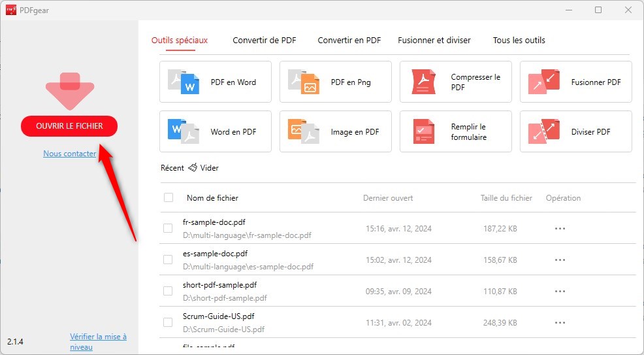Click the Taille du fichier column header
Image resolution: width=644 pixels, height=355 pixels.
click(506, 198)
